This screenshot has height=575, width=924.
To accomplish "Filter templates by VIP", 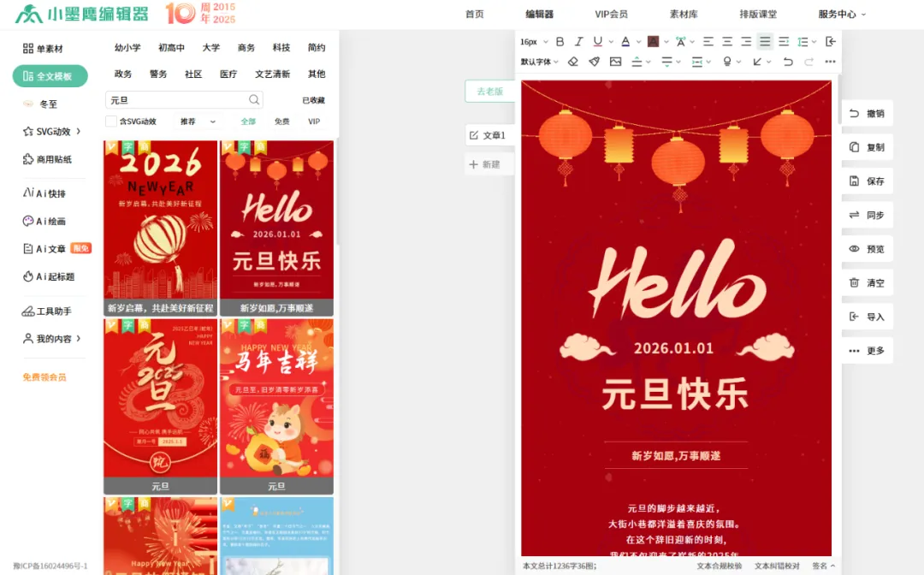I will [x=313, y=122].
